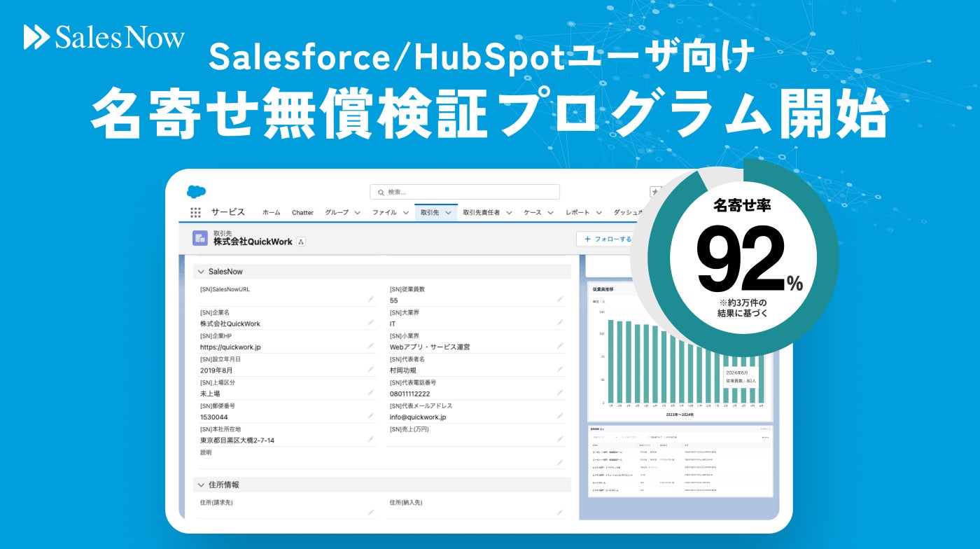Image resolution: width=980 pixels, height=549 pixels.
Task: Open the https://quickwork.jp link
Action: [x=230, y=347]
